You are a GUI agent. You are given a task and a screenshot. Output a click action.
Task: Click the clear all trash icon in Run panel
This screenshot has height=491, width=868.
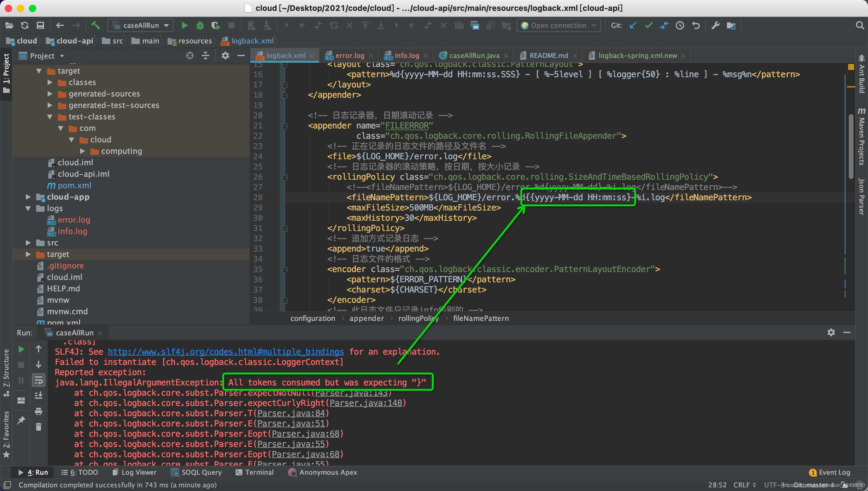[38, 427]
